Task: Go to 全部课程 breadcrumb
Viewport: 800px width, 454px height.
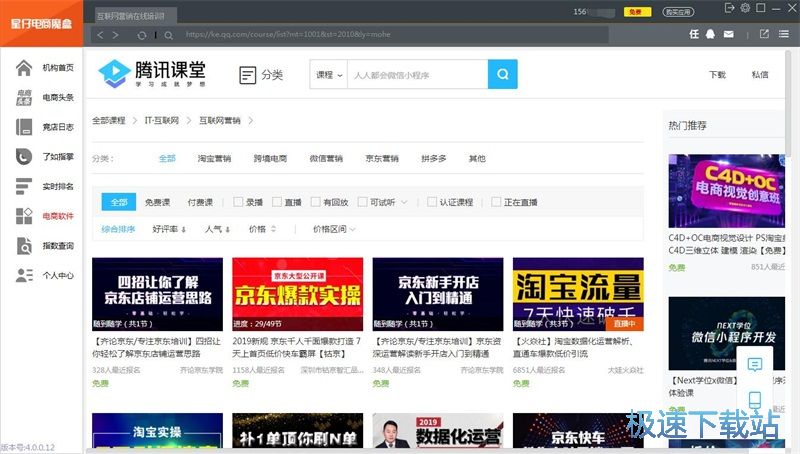Action: pos(109,120)
